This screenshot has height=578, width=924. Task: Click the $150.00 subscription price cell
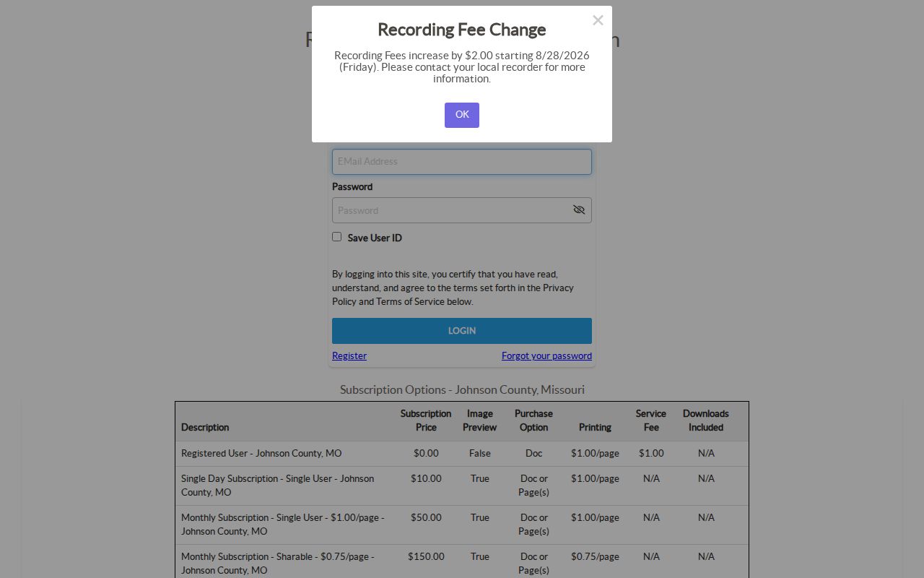[426, 556]
